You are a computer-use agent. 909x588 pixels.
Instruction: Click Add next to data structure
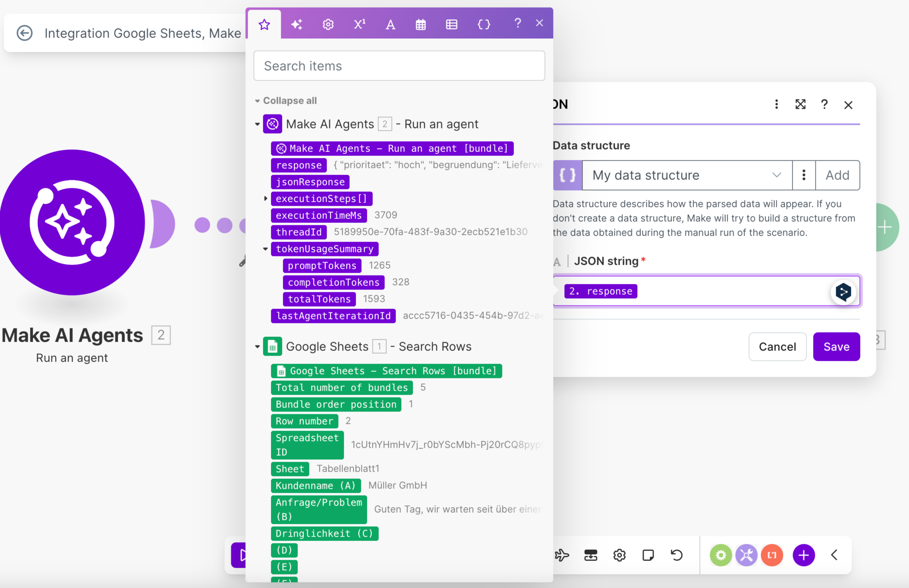click(837, 175)
